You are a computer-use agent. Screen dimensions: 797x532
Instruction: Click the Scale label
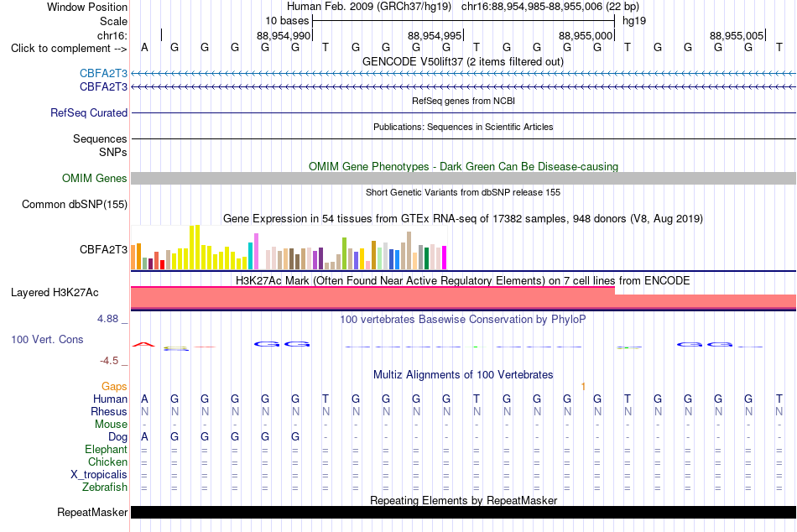point(113,21)
